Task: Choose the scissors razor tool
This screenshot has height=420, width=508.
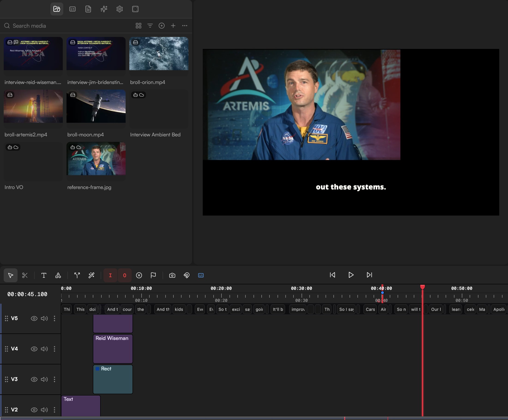Action: (25, 275)
